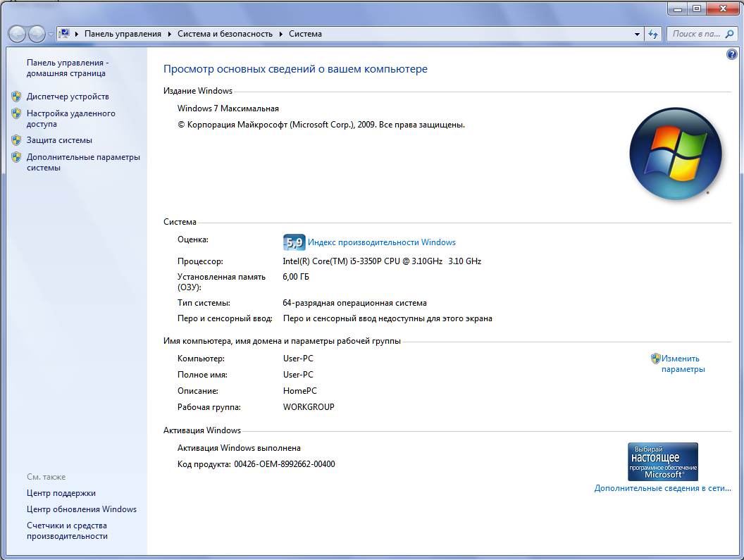Open Дополнительные параметры системы
Screen dimensions: 744x560
[x=84, y=162]
